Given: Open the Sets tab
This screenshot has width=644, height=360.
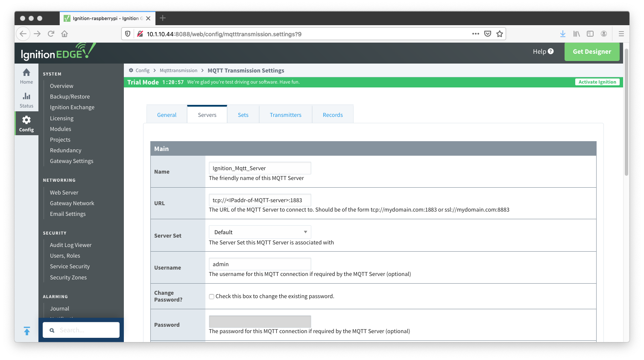Looking at the screenshot, I should pos(243,114).
